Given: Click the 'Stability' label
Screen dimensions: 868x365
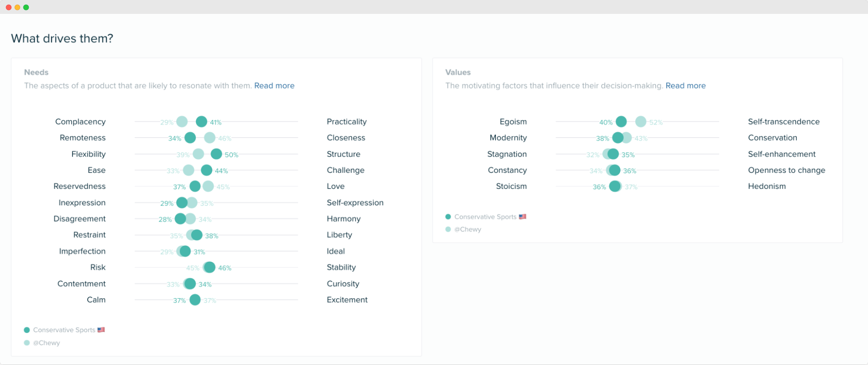Looking at the screenshot, I should click(x=341, y=267).
